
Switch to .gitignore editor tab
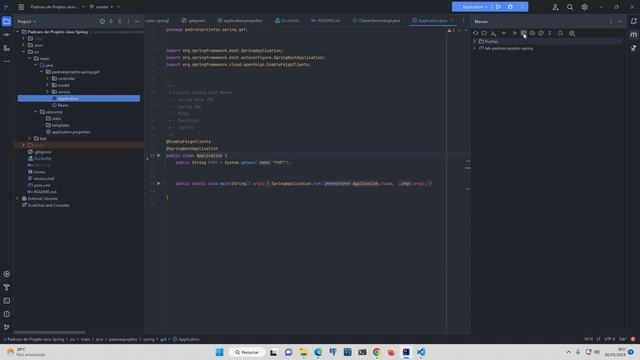(x=193, y=20)
